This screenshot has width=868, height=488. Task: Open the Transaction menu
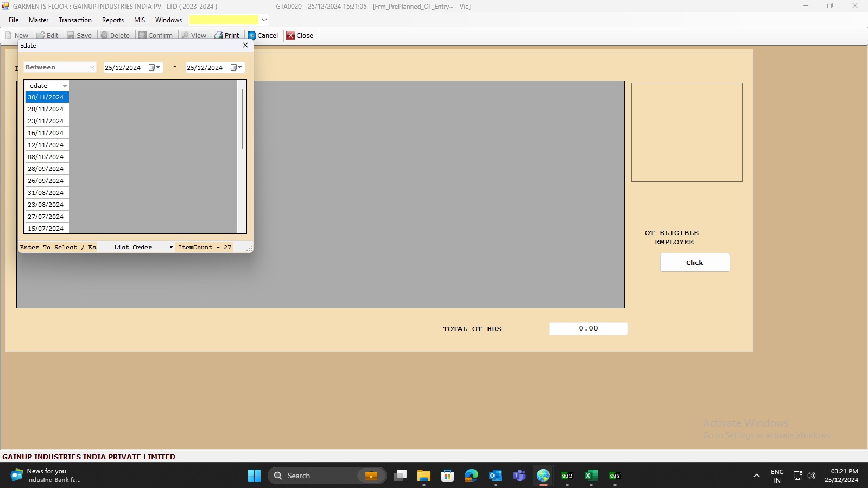pyautogui.click(x=75, y=20)
